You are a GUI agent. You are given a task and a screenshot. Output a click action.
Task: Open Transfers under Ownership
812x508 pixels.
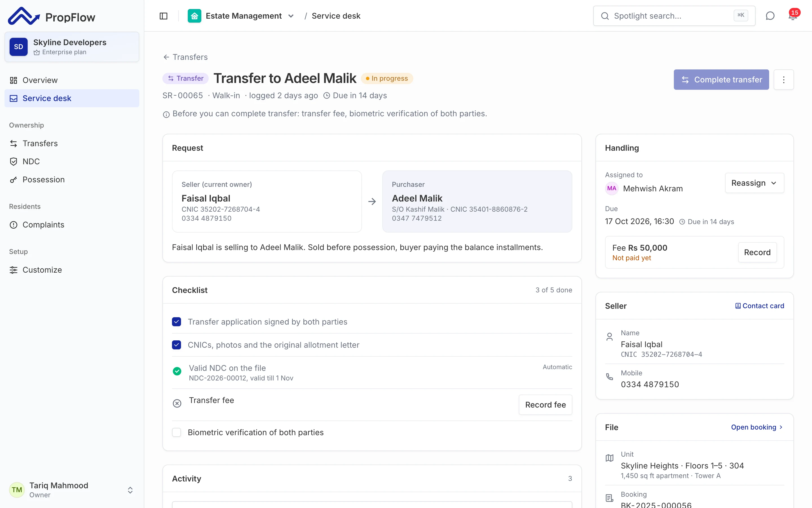tap(72, 143)
